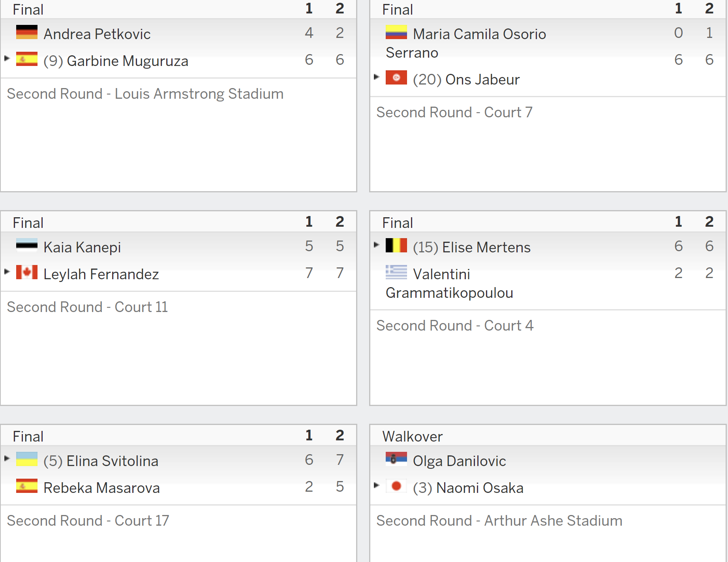This screenshot has height=562, width=728.
Task: Click winner arrow next to Garbine Muguruza
Action: [7, 58]
